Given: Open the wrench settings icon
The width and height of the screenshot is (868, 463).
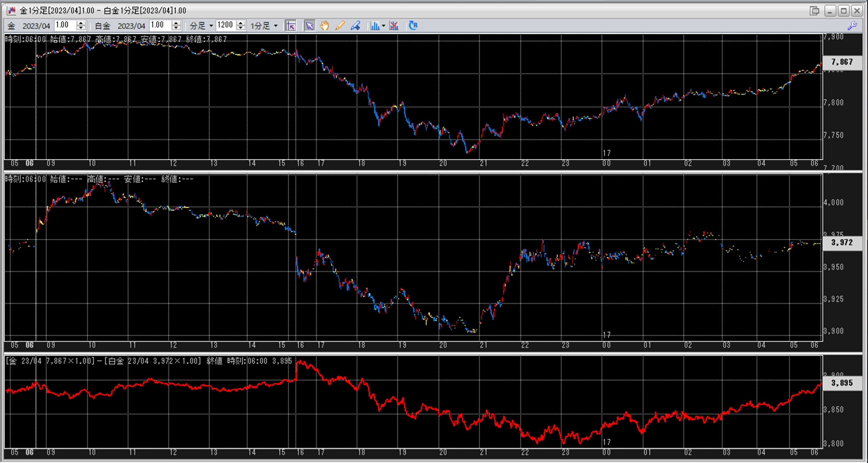Looking at the screenshot, I should tap(852, 26).
